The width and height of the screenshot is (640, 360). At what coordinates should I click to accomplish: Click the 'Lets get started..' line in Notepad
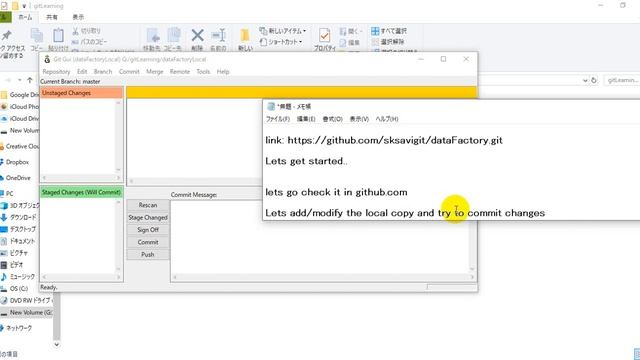click(x=306, y=161)
